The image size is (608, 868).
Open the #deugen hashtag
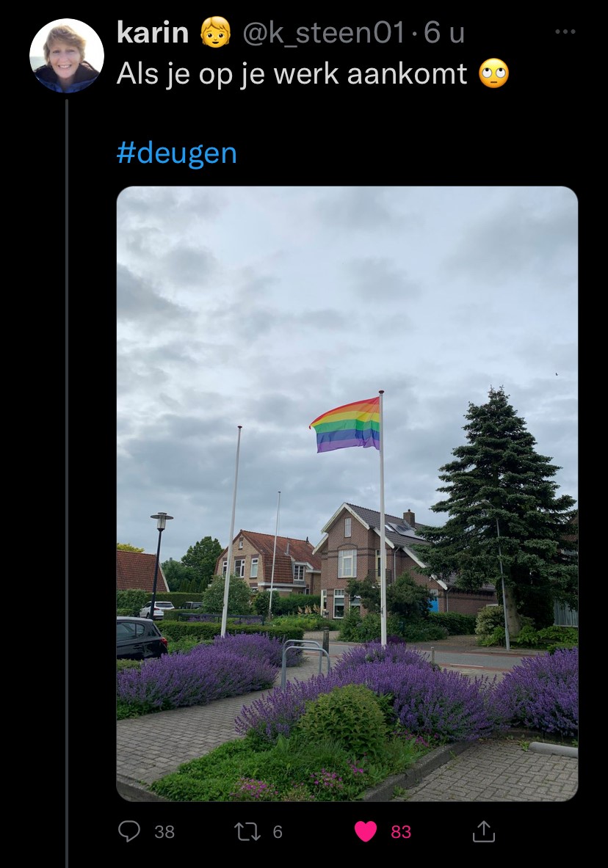pyautogui.click(x=177, y=153)
